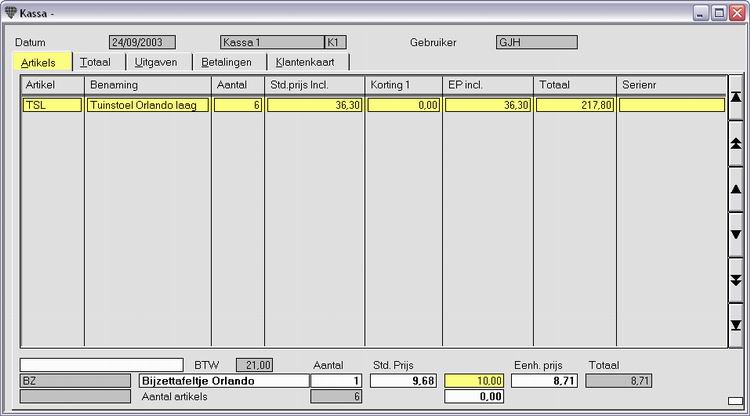This screenshot has width=750, height=416.
Task: Open the Uitgaven tab
Action: 159,62
